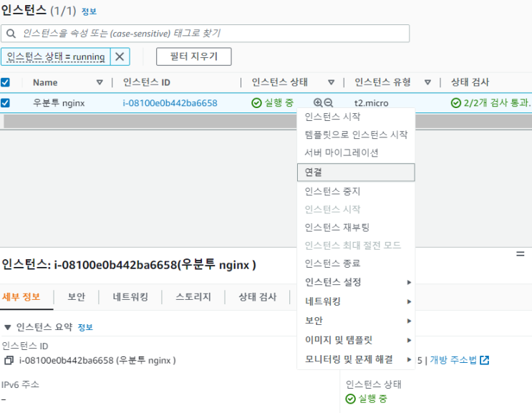Select 템플릿으로 인스턴스 시작 menu item

click(x=356, y=135)
